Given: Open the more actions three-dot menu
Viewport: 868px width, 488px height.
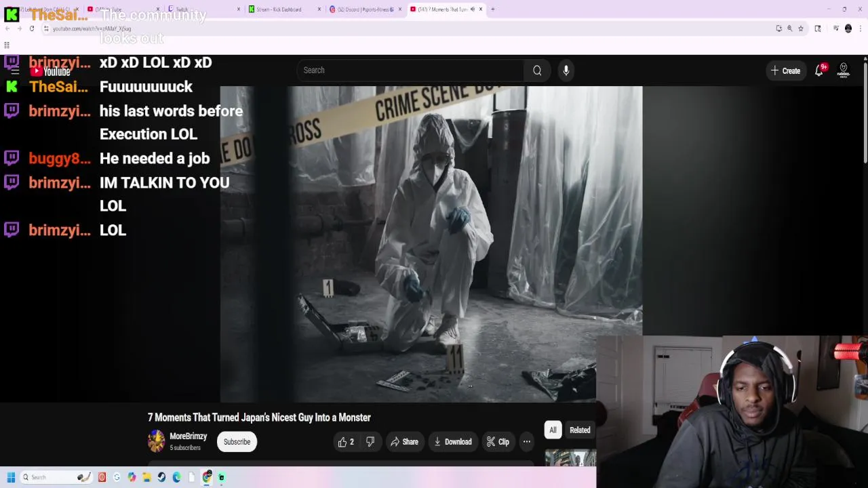Looking at the screenshot, I should (526, 442).
